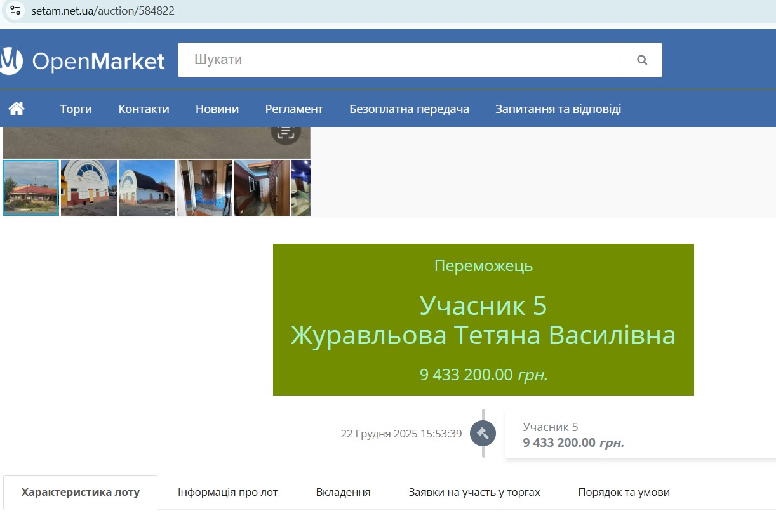Go to Новини section

[x=217, y=109]
